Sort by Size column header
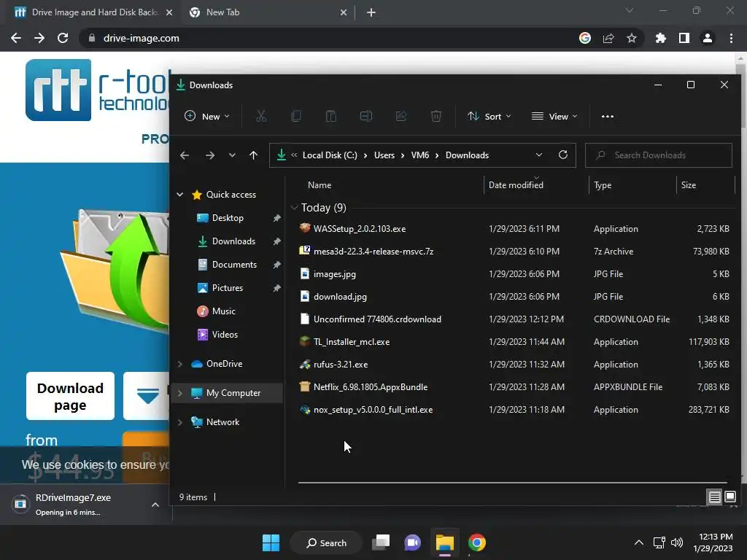This screenshot has height=560, width=747. click(x=689, y=185)
